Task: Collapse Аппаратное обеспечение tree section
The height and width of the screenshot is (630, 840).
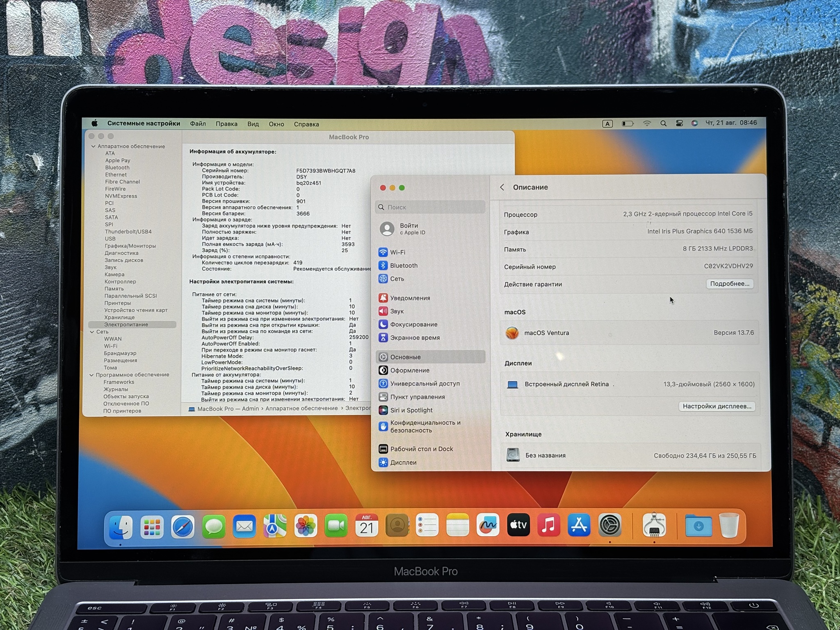Action: pyautogui.click(x=93, y=146)
